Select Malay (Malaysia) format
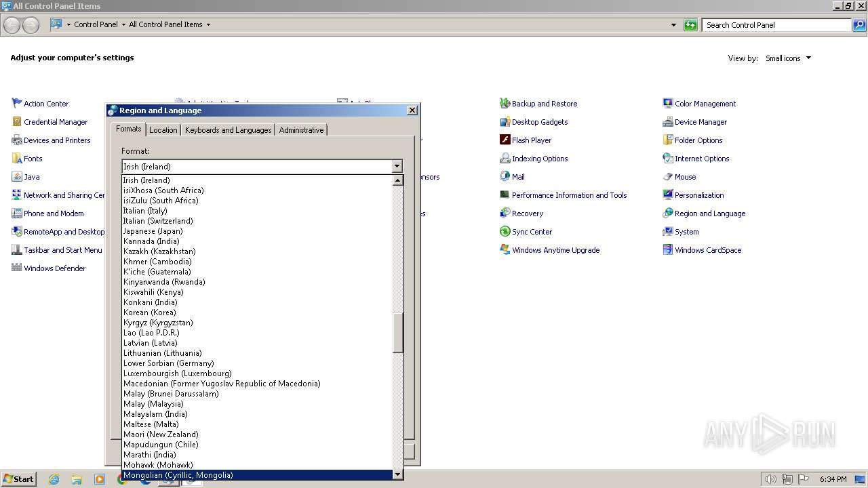Viewport: 868px width, 488px height. pyautogui.click(x=258, y=404)
